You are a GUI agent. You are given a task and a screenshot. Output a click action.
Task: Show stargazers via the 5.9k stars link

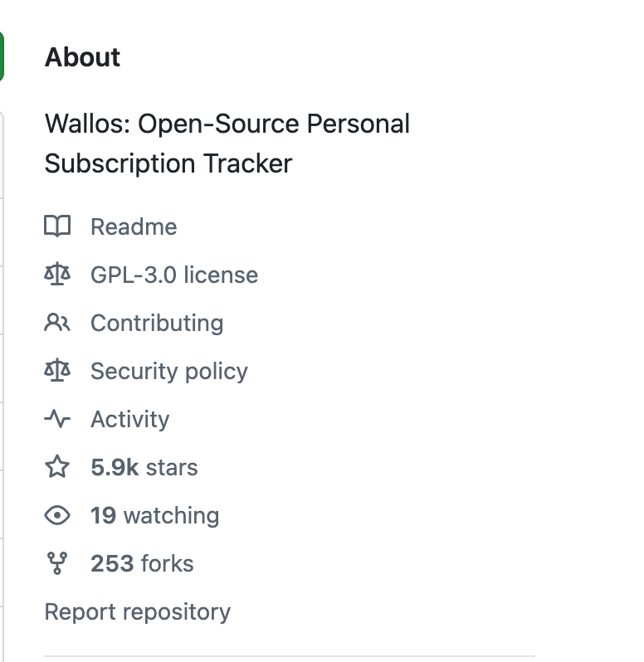[x=144, y=467]
